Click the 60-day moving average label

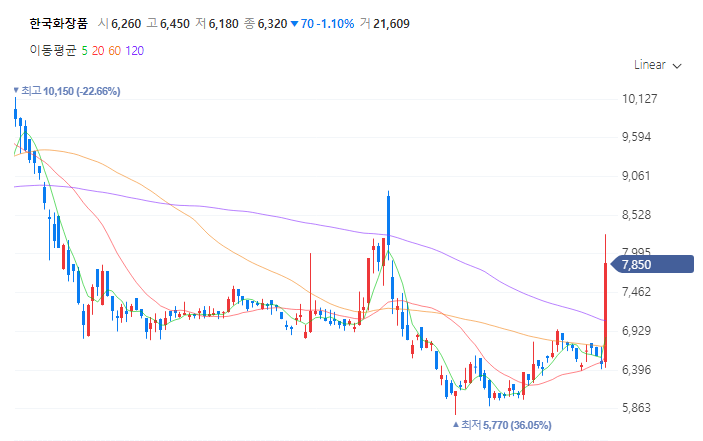pyautogui.click(x=114, y=51)
